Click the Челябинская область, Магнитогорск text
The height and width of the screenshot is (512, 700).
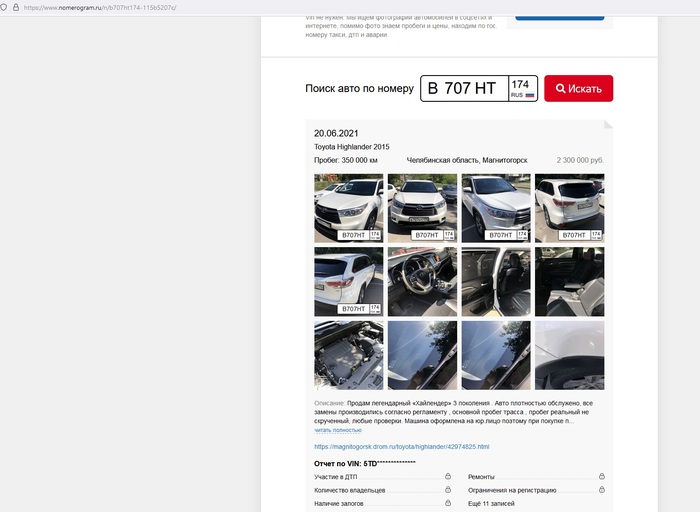(467, 160)
